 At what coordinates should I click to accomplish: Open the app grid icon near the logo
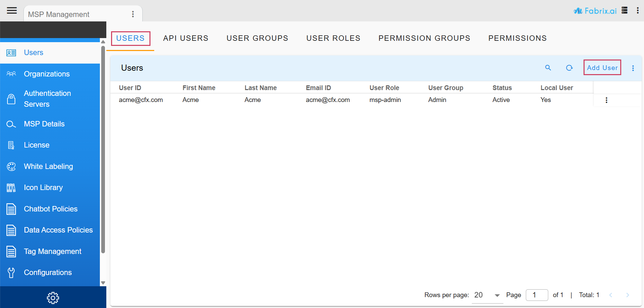[624, 10]
